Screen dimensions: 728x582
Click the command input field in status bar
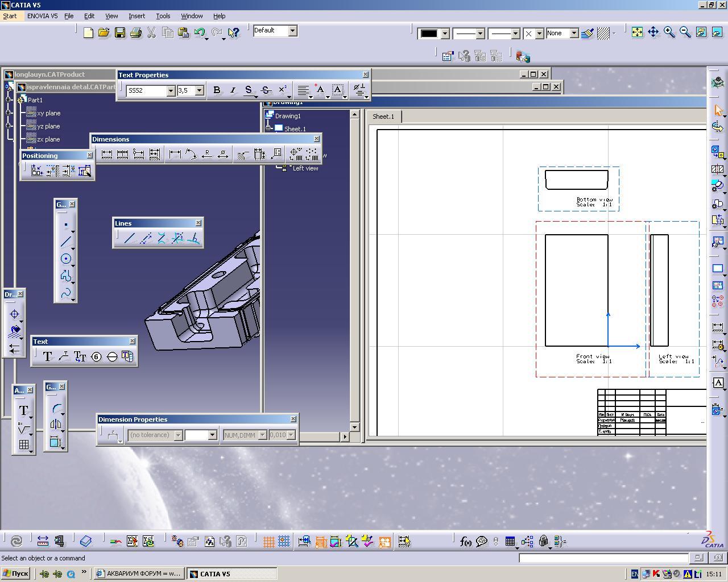click(603, 558)
